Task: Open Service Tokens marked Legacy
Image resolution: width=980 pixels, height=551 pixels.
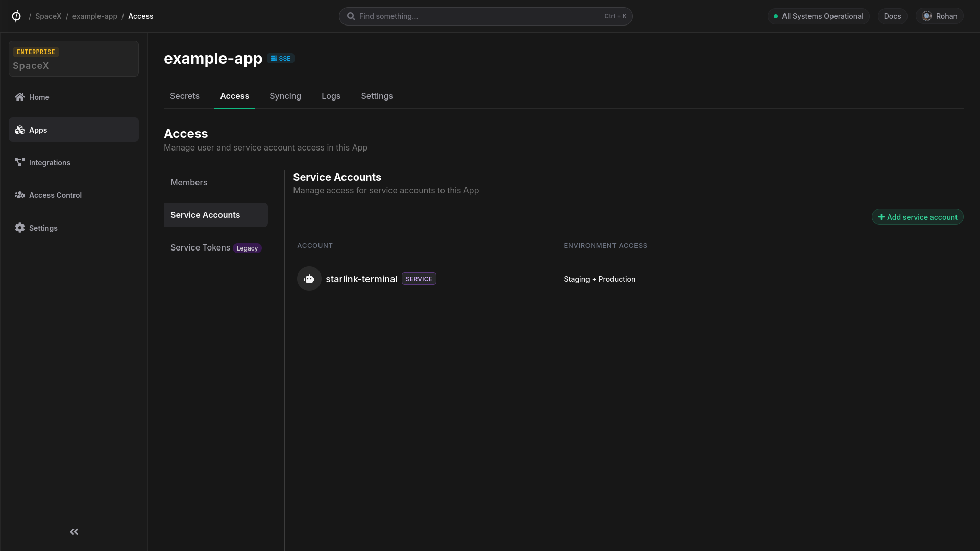Action: pos(200,247)
